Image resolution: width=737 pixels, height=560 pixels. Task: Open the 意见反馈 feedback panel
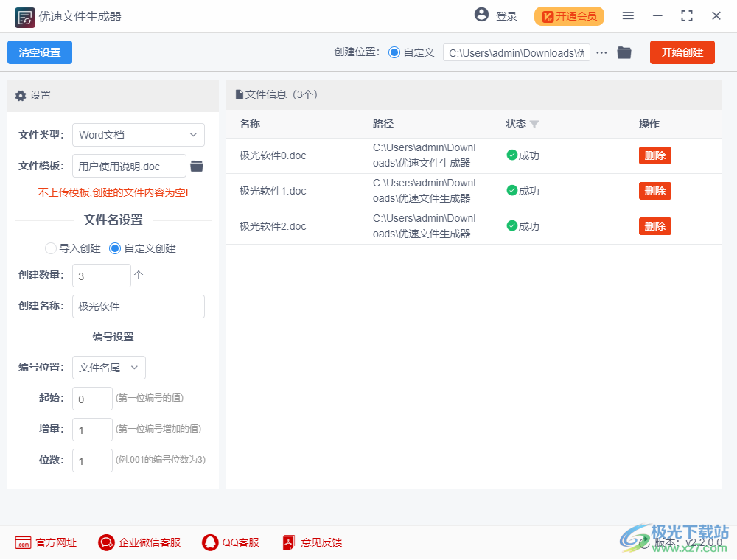coord(287,542)
